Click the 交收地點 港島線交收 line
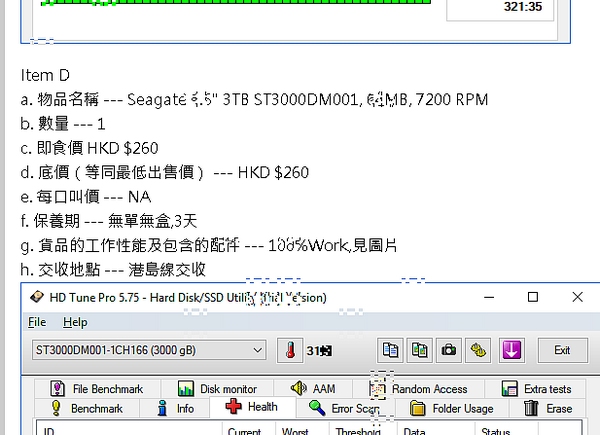Screen dimensions: 600x435 pos(113,270)
